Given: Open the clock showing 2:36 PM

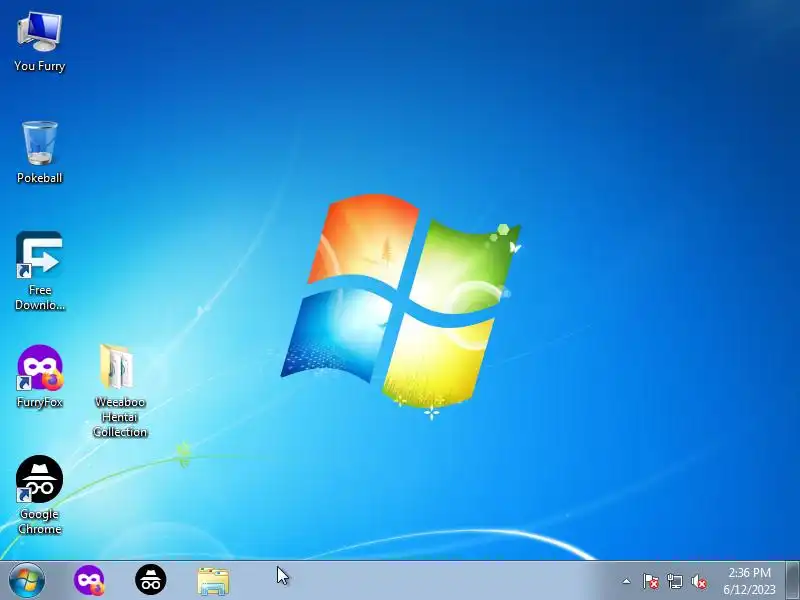Looking at the screenshot, I should coord(749,581).
